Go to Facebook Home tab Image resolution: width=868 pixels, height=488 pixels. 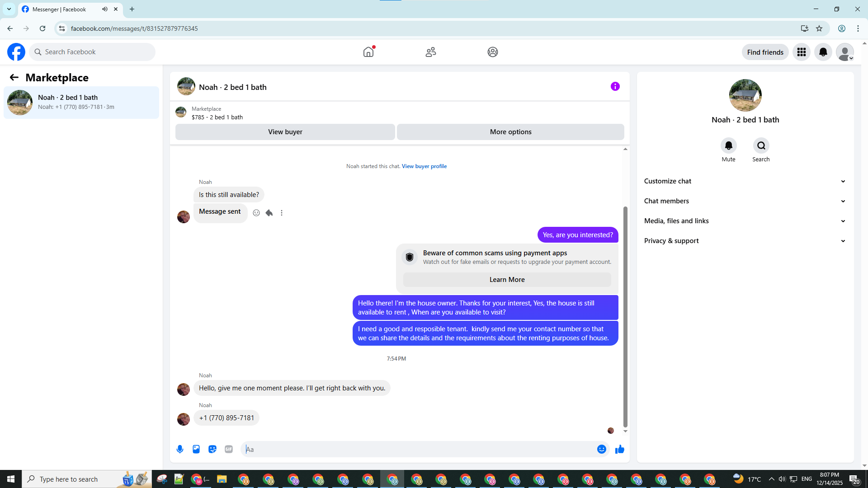point(368,52)
